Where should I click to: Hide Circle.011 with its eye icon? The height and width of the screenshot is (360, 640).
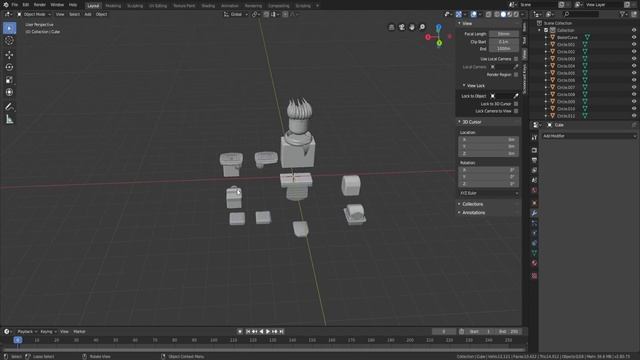[634, 116]
